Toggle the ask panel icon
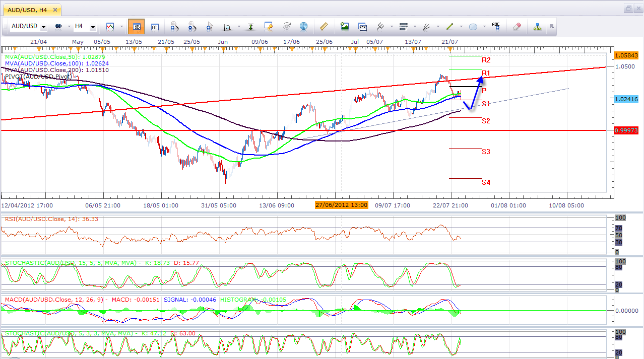This screenshot has width=644, height=359. click(155, 26)
